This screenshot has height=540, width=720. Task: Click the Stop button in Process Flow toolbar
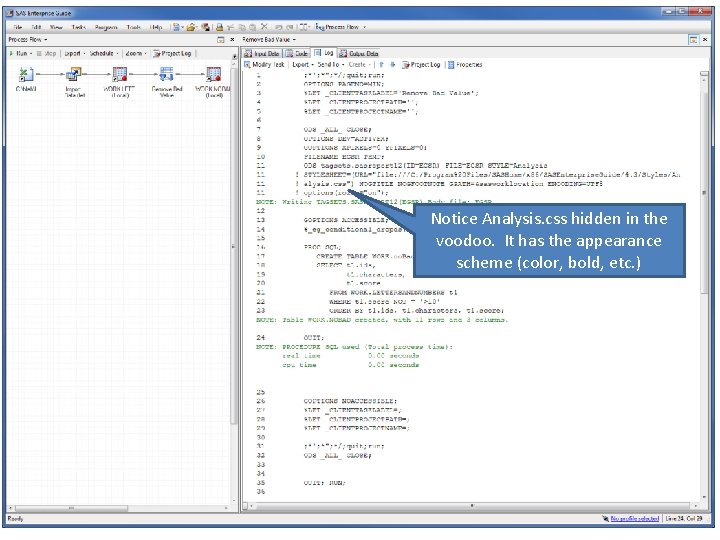tap(46, 53)
